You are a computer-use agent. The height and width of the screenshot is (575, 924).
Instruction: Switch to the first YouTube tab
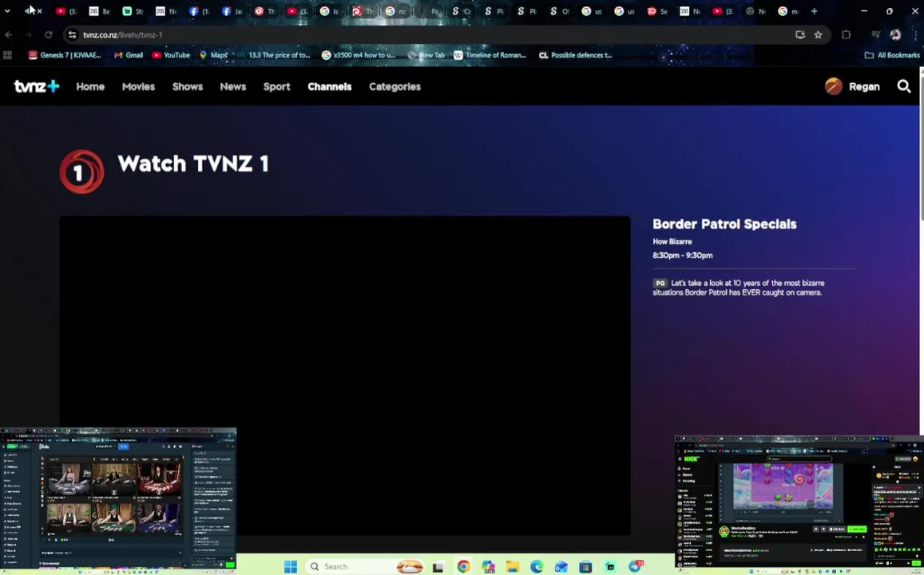[65, 11]
